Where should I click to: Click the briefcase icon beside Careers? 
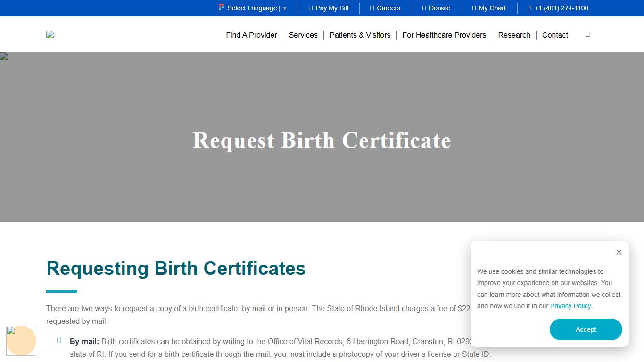(372, 8)
